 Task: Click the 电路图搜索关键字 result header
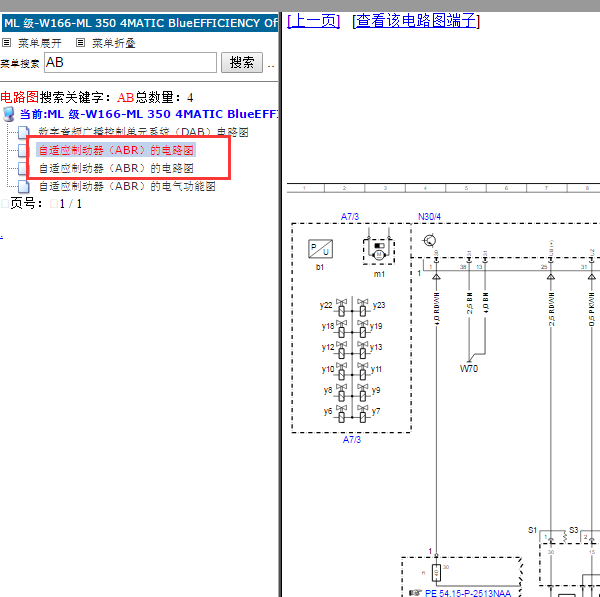click(96, 97)
